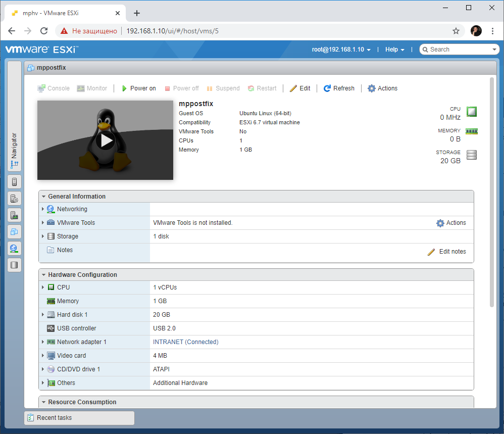
Task: Collapse the General Information section
Action: coord(44,197)
